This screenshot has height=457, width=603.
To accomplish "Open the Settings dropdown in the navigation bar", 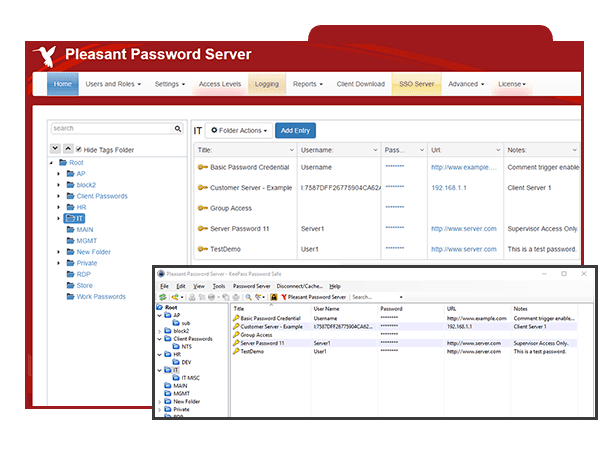I will [170, 84].
